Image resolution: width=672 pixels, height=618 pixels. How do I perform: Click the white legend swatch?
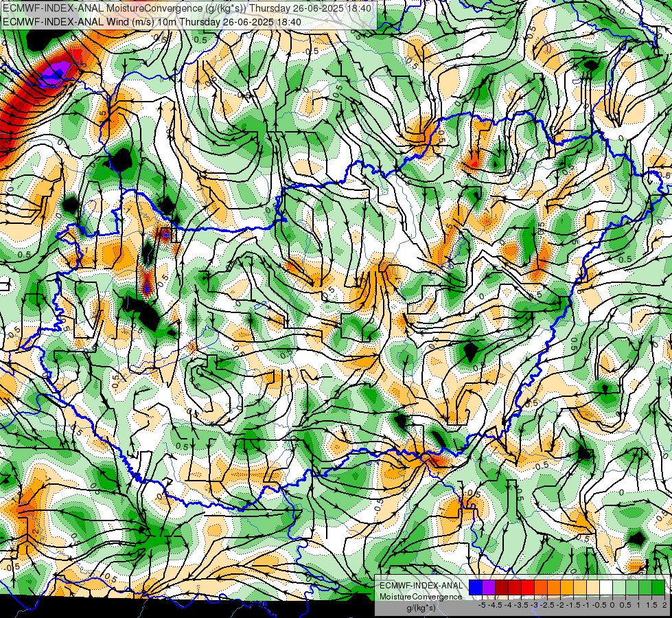point(606,587)
